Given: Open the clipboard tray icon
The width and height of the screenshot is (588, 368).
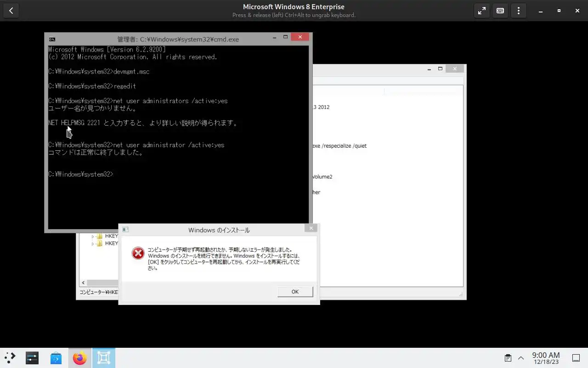Looking at the screenshot, I should pyautogui.click(x=508, y=358).
